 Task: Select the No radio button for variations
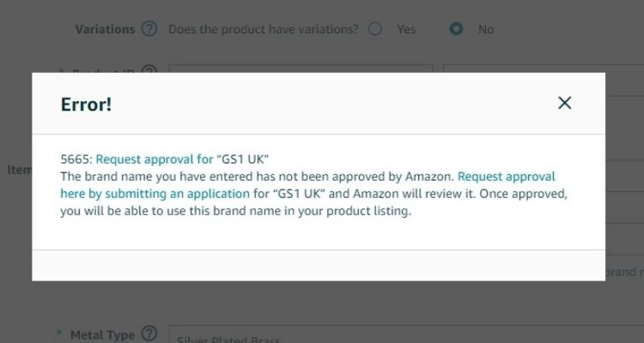tap(457, 29)
